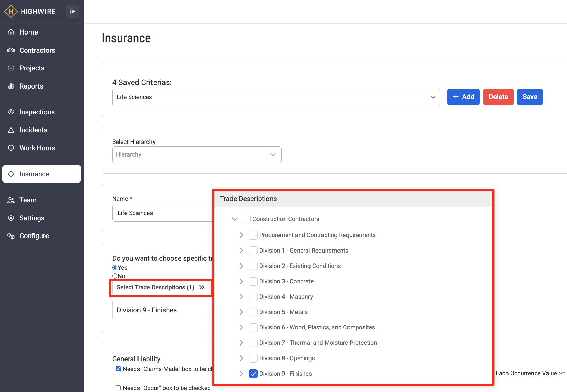Expand Division 4 - Masonry tree node
Image resolution: width=567 pixels, height=392 pixels.
click(x=241, y=297)
